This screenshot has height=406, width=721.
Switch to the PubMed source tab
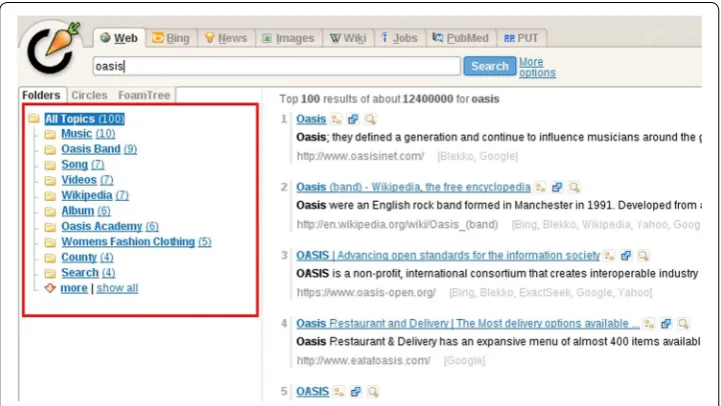(461, 38)
